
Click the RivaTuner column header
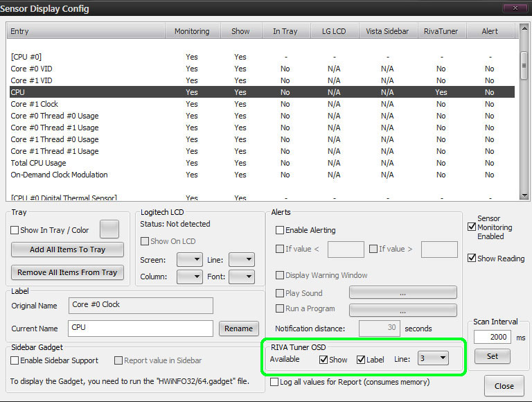click(441, 31)
